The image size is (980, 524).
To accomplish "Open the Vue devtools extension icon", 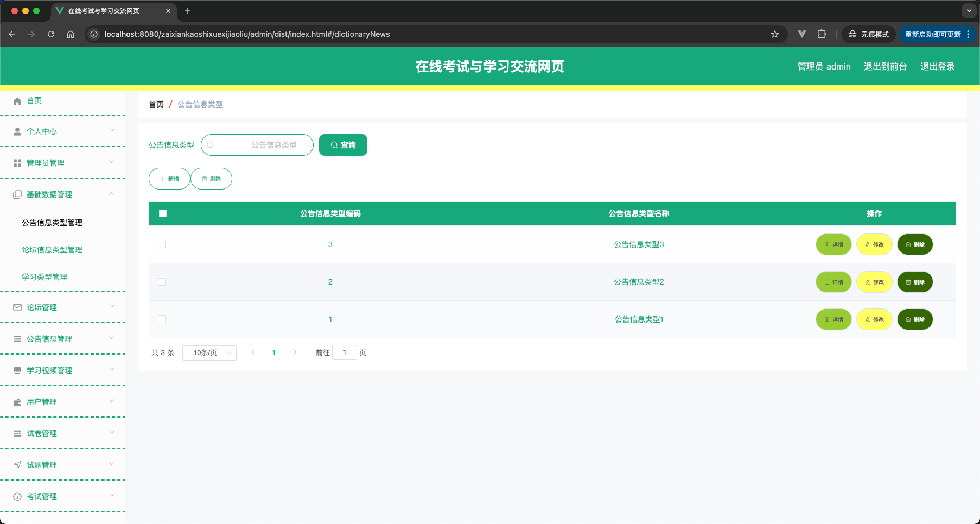I will point(802,34).
